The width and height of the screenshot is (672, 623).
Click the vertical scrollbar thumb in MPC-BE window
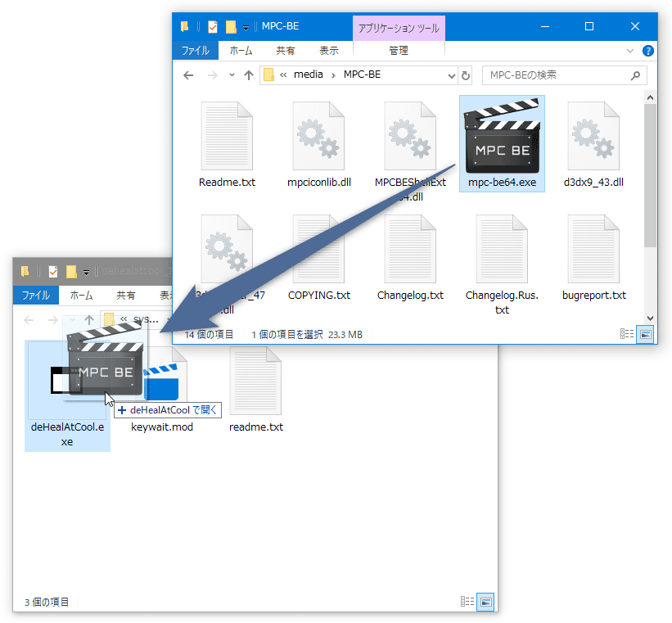(x=650, y=175)
